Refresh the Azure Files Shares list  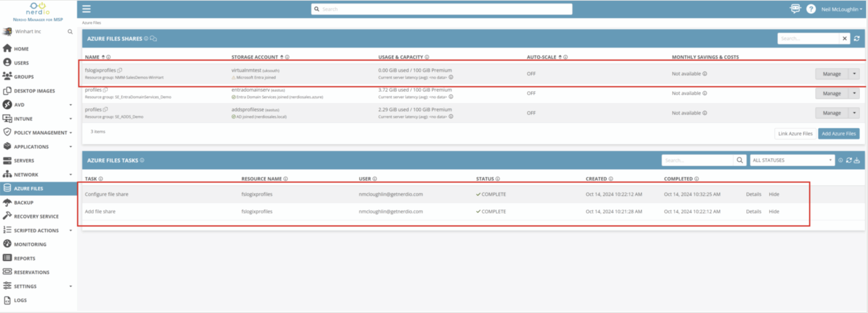857,39
